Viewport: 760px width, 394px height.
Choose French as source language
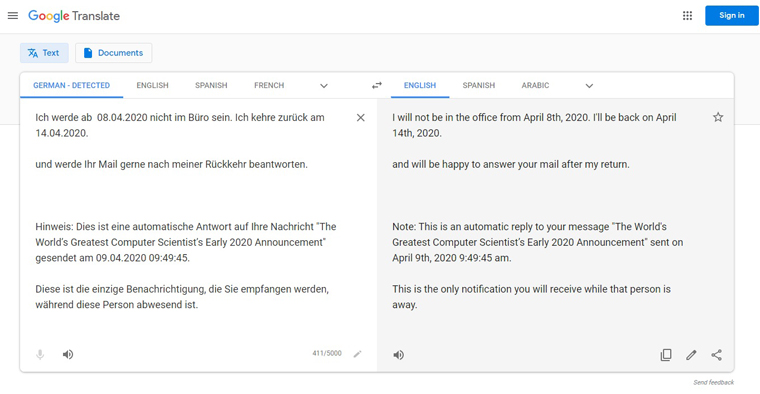pos(269,85)
